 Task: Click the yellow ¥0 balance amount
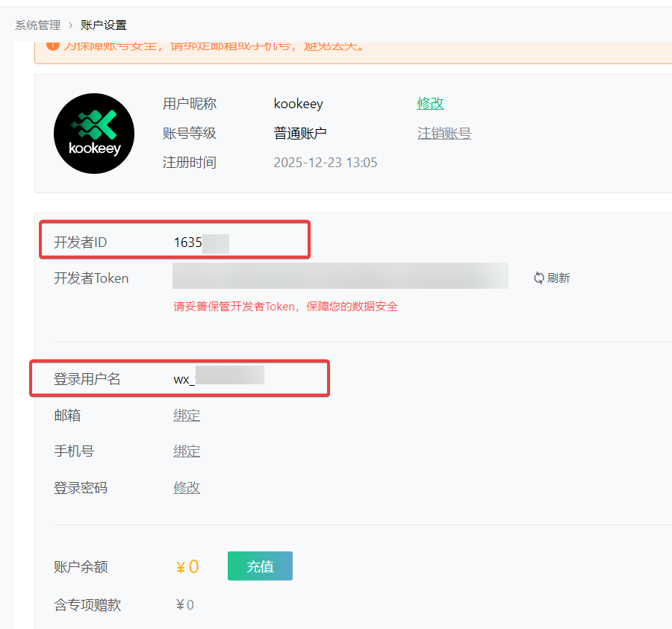click(x=186, y=566)
